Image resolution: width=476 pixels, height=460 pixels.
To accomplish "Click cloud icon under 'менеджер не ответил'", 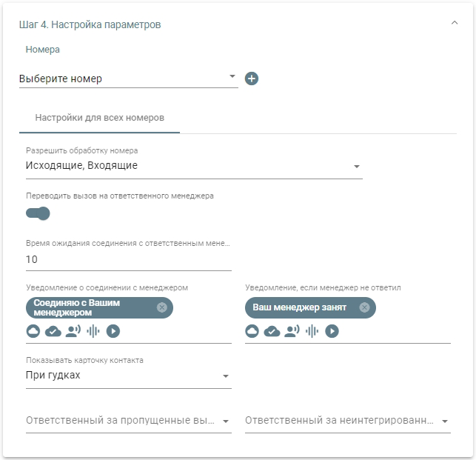I will coord(252,331).
